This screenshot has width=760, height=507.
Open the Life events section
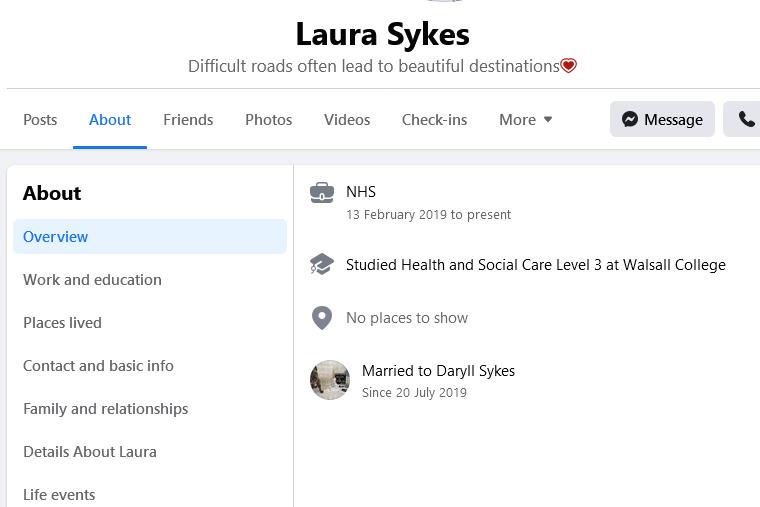tap(59, 494)
